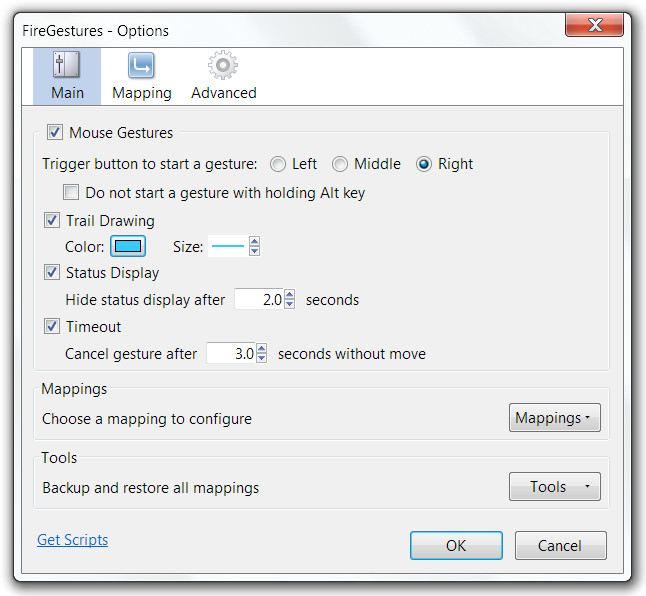Increase hide status display seconds
The image size is (646, 596).
pyautogui.click(x=290, y=294)
